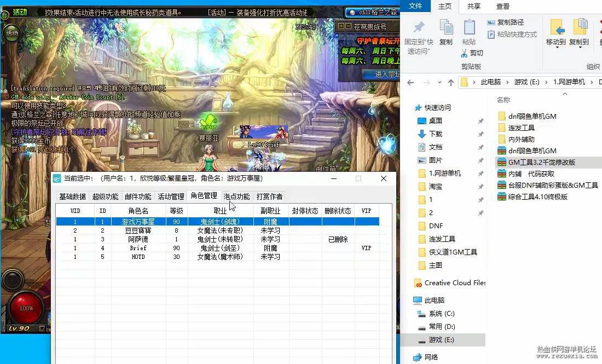Select 快速访问 in the navigation pane
Viewport: 602px width, 364px height.
437,107
